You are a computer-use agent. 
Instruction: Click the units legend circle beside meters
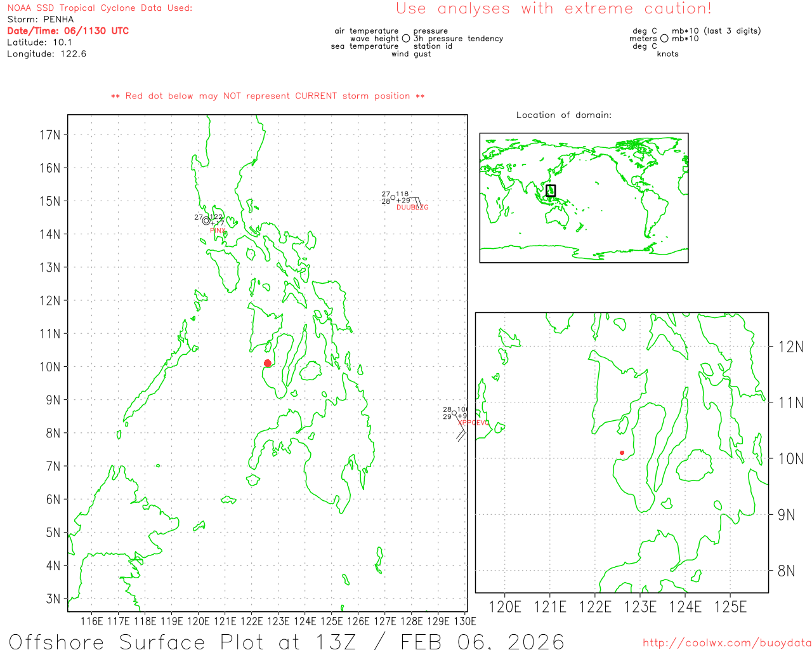664,39
